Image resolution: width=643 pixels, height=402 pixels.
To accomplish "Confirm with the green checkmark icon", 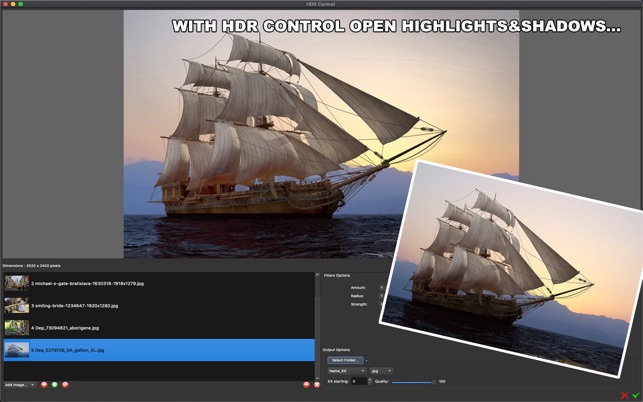I will 636,395.
